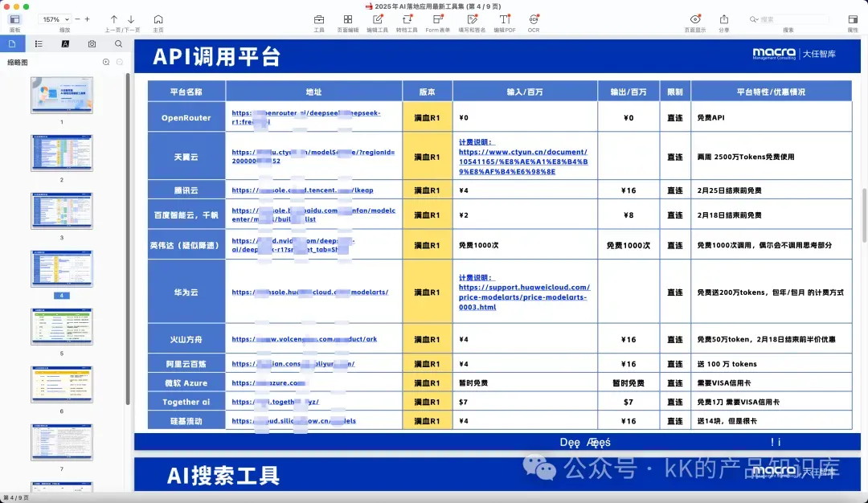Open the 工具 toolbox icon
Viewport: 868px width, 503px height.
click(319, 19)
